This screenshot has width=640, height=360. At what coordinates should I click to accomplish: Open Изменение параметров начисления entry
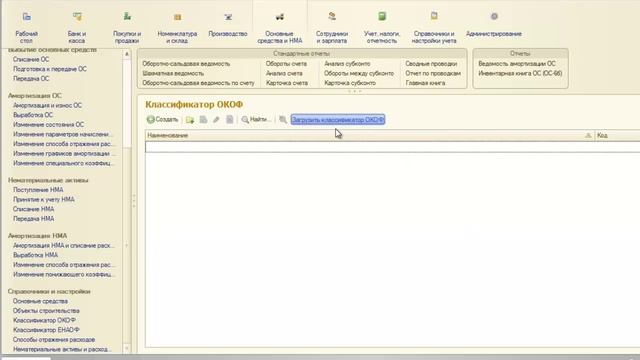63,134
